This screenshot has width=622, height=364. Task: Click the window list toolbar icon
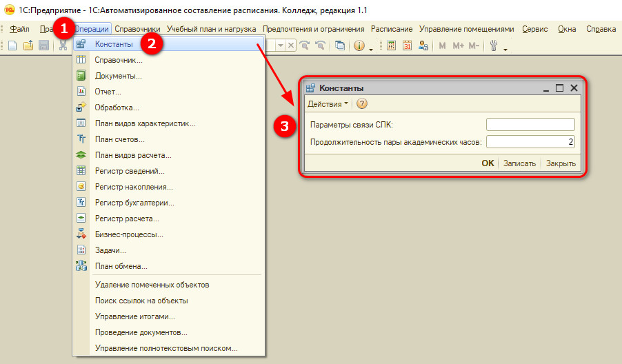click(x=340, y=45)
